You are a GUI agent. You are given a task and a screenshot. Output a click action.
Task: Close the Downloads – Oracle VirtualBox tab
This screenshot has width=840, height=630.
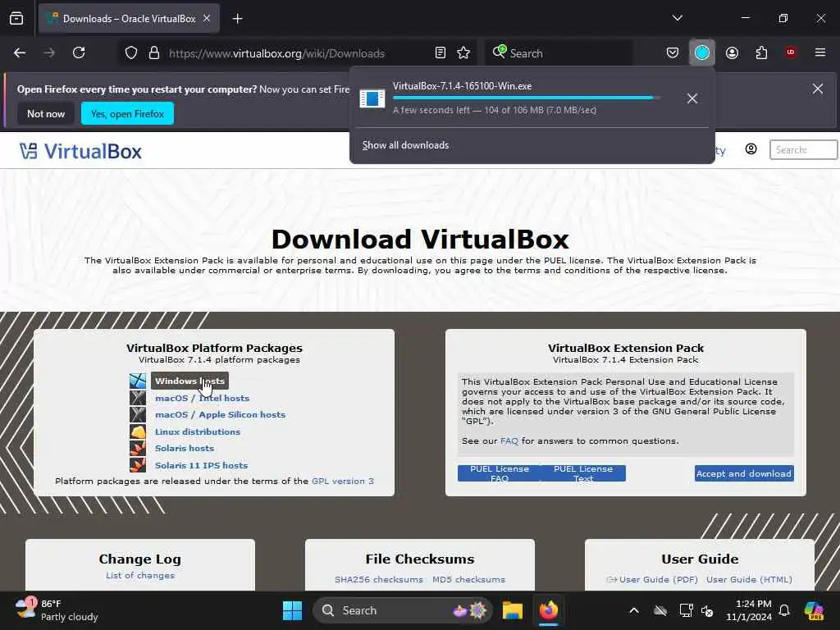pyautogui.click(x=207, y=18)
